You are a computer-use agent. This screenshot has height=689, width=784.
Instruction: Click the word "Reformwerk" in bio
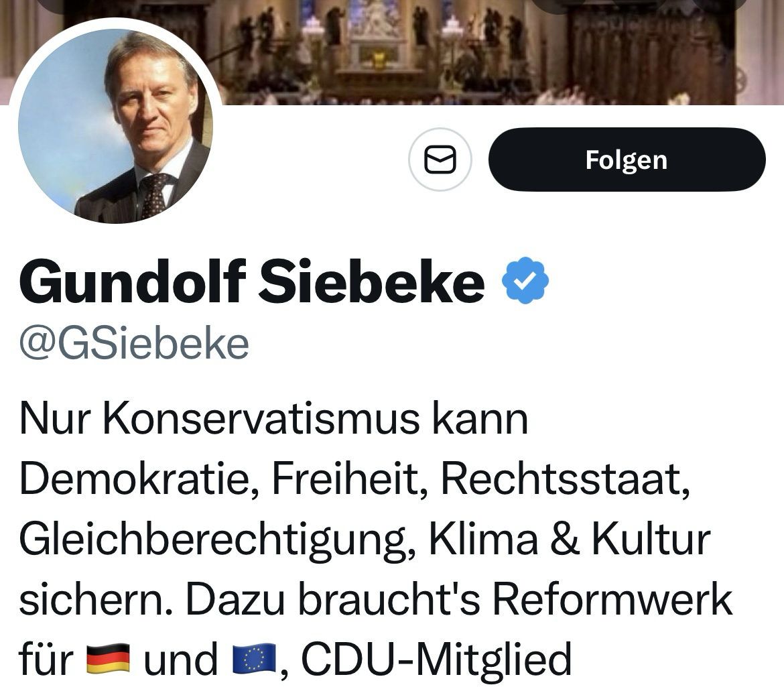(x=612, y=599)
